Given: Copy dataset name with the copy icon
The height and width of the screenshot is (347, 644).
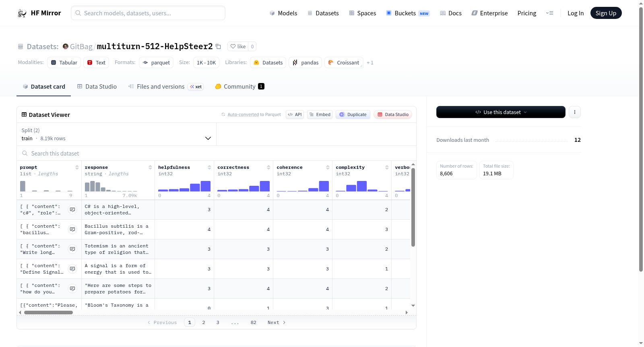Looking at the screenshot, I should [218, 46].
